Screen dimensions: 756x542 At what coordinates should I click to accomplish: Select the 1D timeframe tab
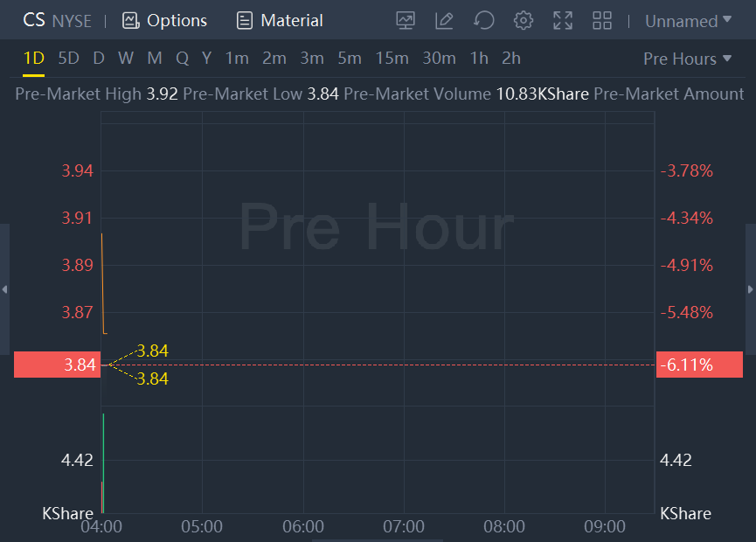point(33,59)
